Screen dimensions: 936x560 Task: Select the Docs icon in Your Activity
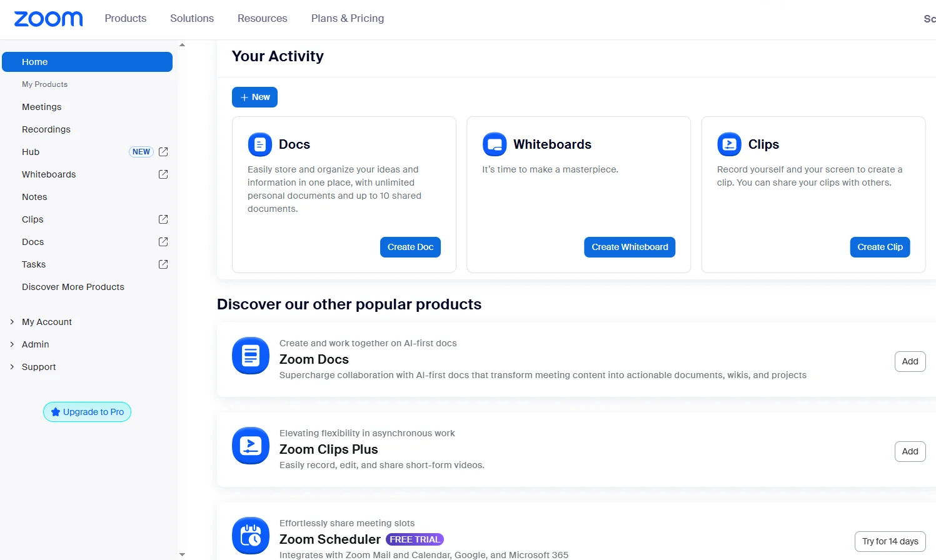[x=259, y=144]
